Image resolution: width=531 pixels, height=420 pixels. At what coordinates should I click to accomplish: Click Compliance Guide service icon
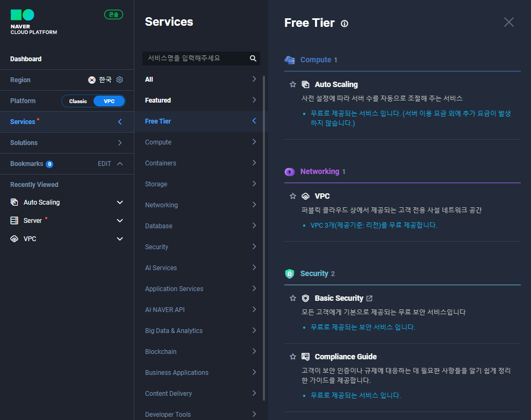click(305, 357)
